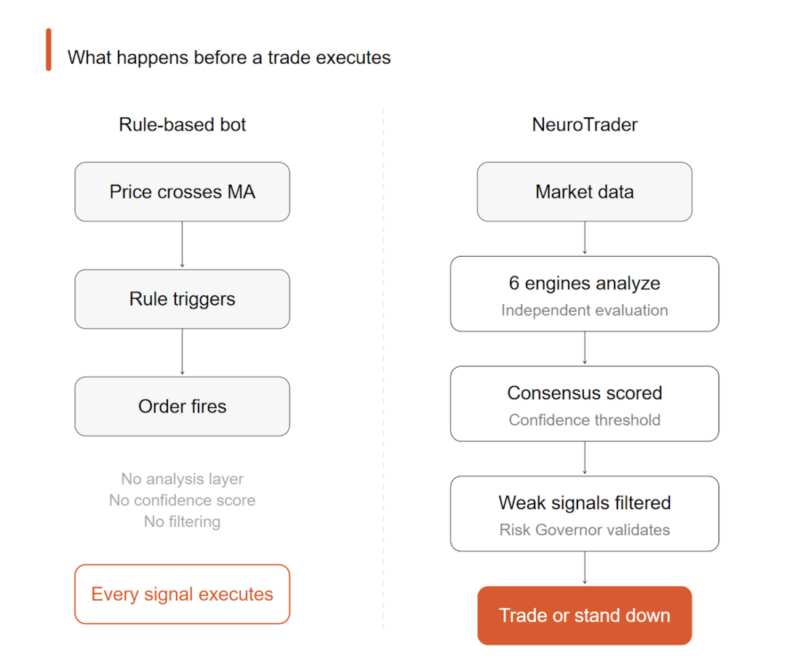Select the 'Consensus scored' box

tap(585, 404)
